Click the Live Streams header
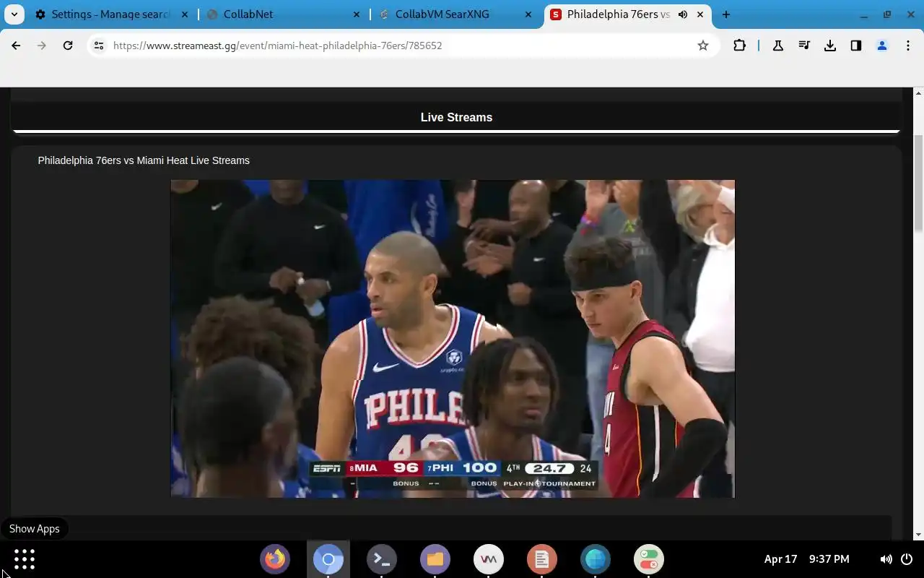The height and width of the screenshot is (578, 924). pos(456,117)
